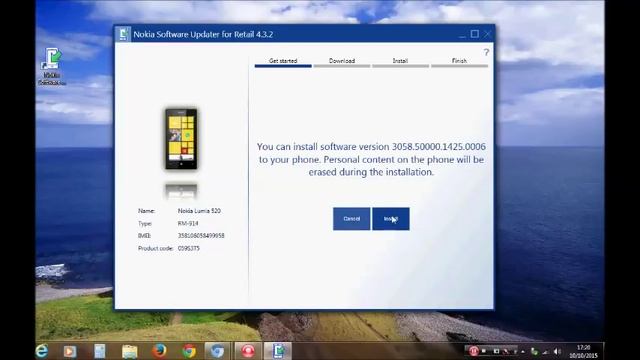Click the Install button
The height and width of the screenshot is (360, 640).
(391, 219)
